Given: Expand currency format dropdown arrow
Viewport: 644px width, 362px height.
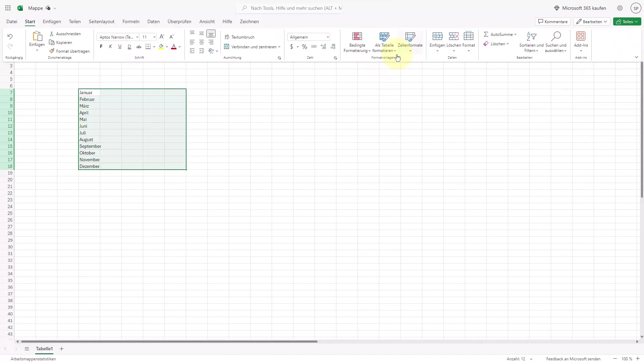Looking at the screenshot, I should (298, 47).
